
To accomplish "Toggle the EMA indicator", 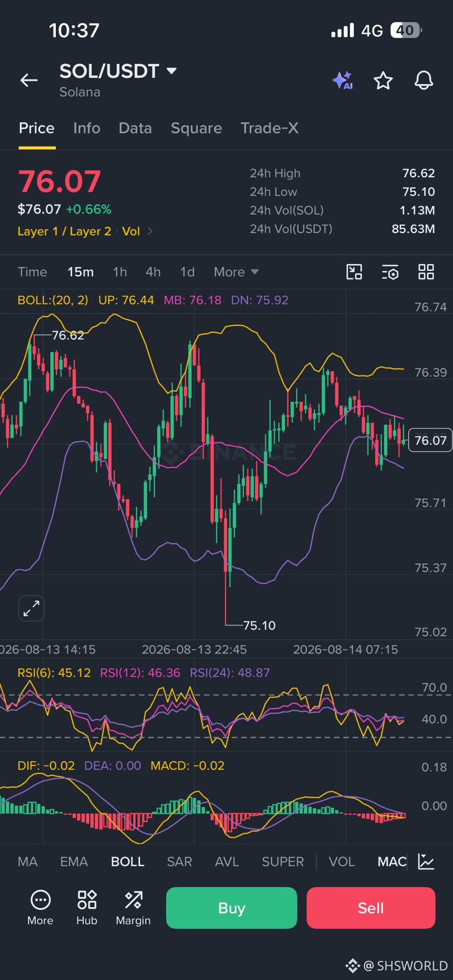I will [74, 862].
